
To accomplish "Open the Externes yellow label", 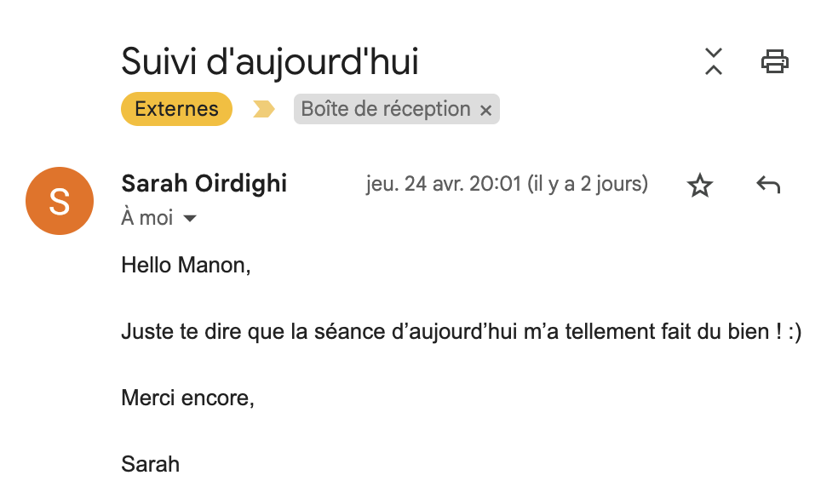I will [x=176, y=109].
